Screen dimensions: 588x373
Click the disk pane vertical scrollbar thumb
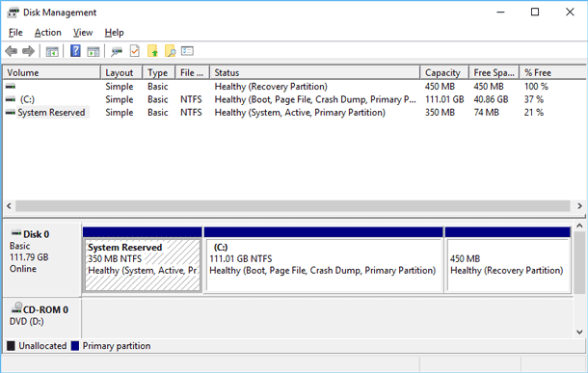pos(579,262)
